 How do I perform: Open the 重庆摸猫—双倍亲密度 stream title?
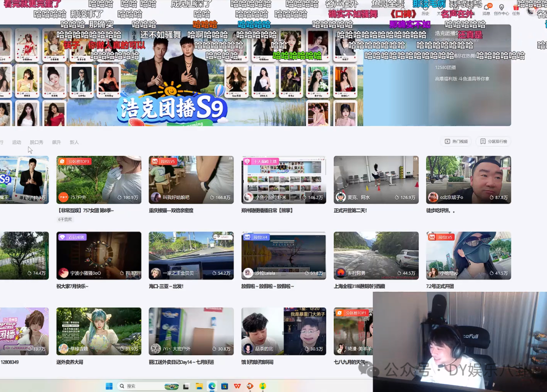point(171,211)
